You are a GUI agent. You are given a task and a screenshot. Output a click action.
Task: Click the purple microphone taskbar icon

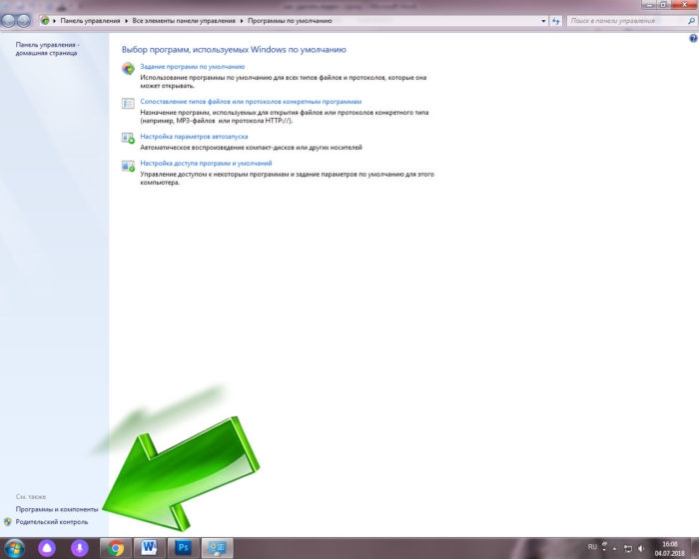tap(79, 548)
